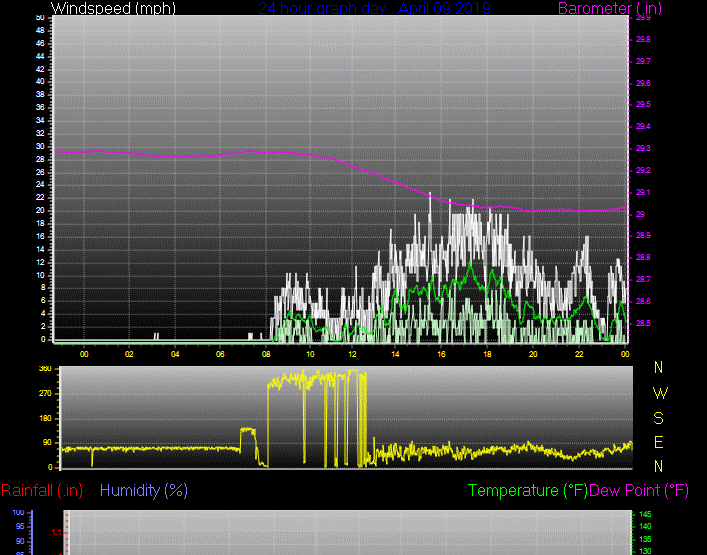Click the "16" hour label on time axis

point(441,354)
